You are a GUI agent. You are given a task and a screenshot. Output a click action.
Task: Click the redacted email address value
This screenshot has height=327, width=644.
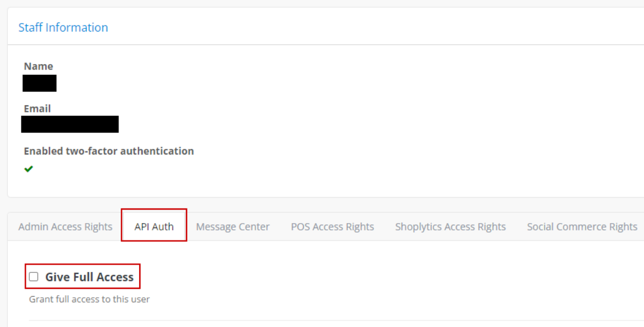click(70, 124)
